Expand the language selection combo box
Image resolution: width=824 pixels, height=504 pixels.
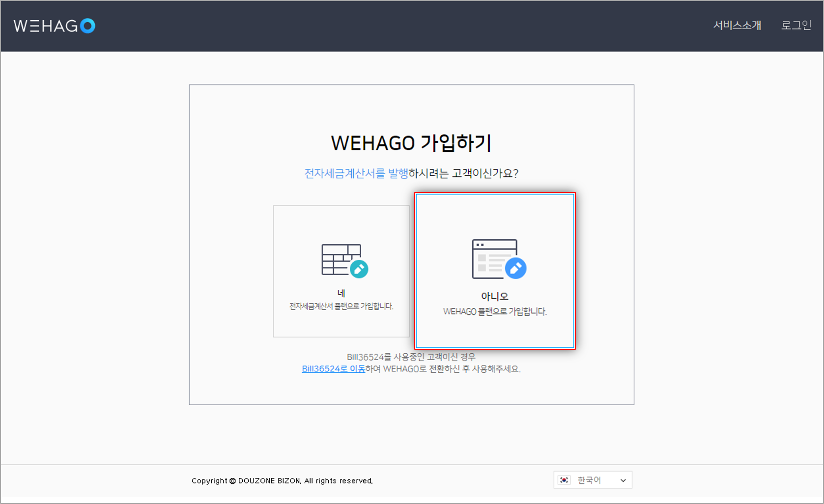point(592,480)
